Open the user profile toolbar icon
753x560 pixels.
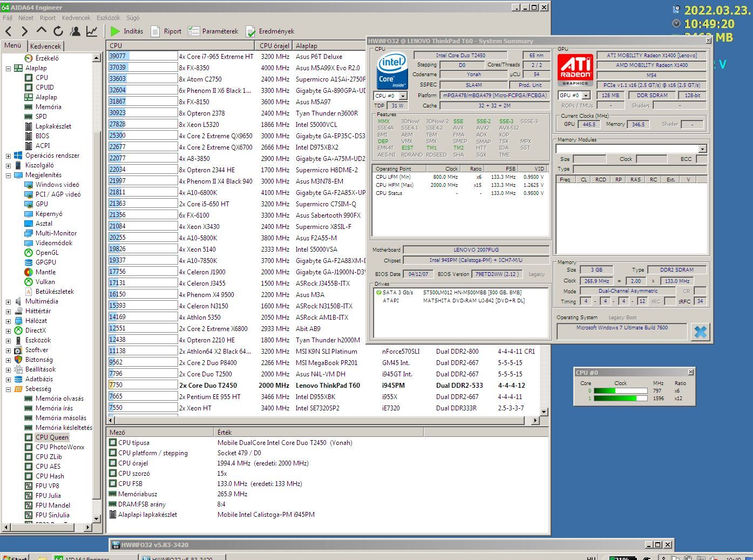pyautogui.click(x=75, y=31)
